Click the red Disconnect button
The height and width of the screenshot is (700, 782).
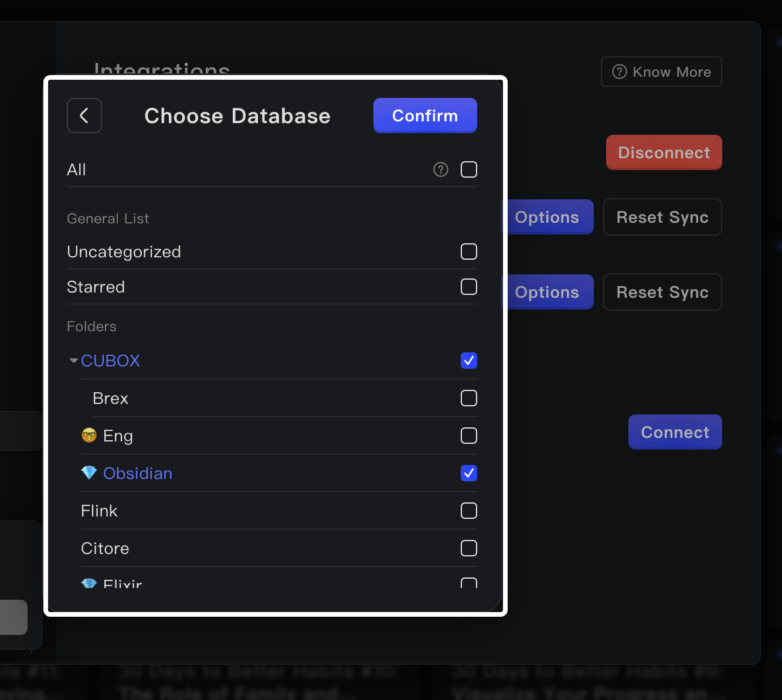point(664,152)
